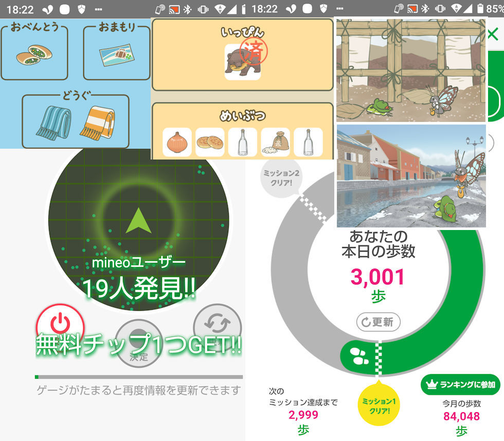Tap the yellow ミッション1 クリア! badge

pos(379,404)
